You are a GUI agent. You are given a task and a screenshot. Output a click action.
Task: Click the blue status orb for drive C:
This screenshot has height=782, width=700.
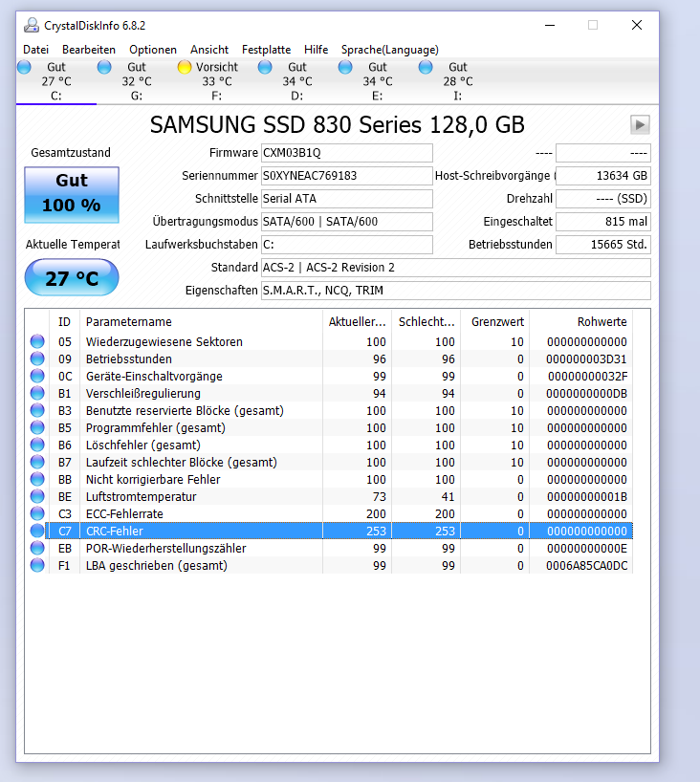[x=24, y=67]
